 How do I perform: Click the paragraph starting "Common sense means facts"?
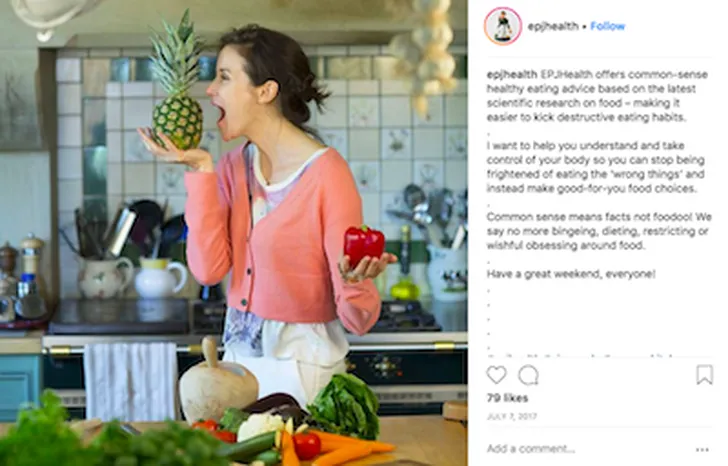pos(599,231)
